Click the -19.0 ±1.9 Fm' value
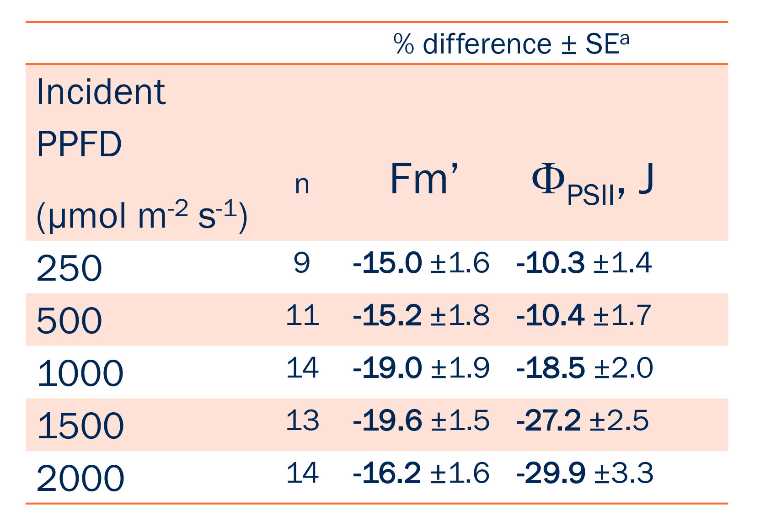 [421, 368]
